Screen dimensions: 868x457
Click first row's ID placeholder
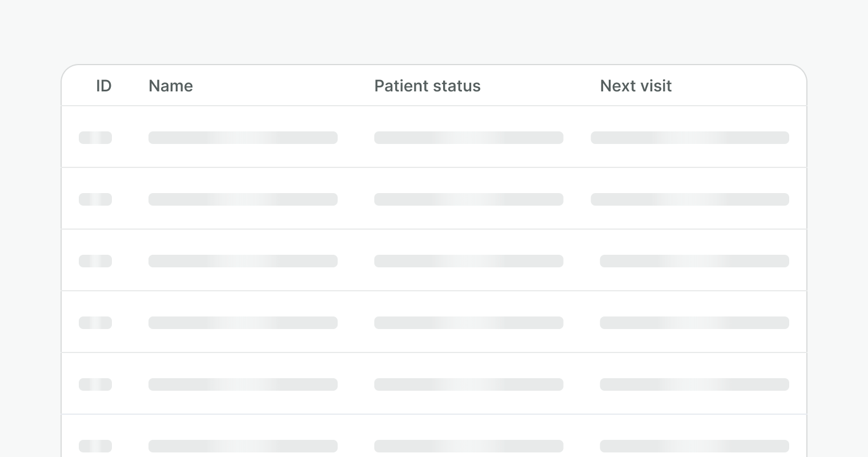[x=95, y=138]
